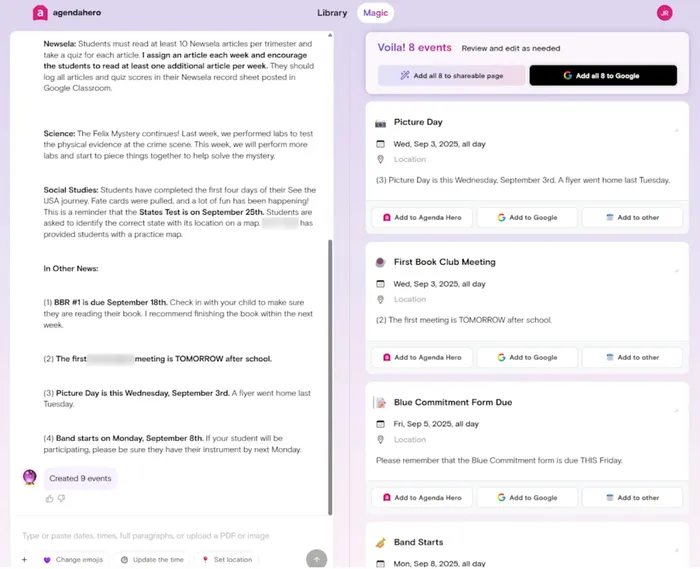
Task: Give thumbs up to Created 9 events
Action: pos(50,498)
